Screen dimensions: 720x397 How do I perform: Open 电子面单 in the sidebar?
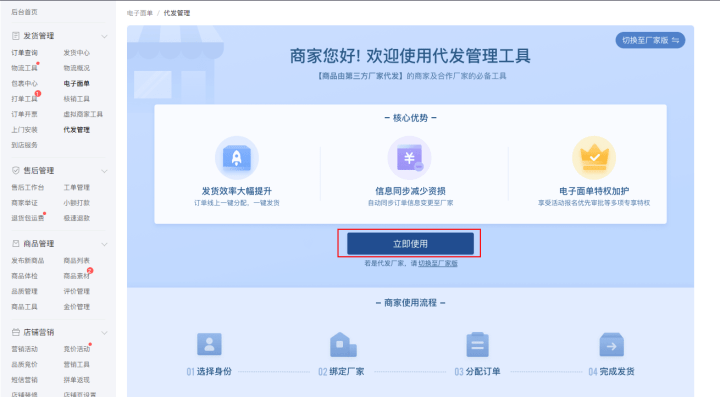click(77, 84)
